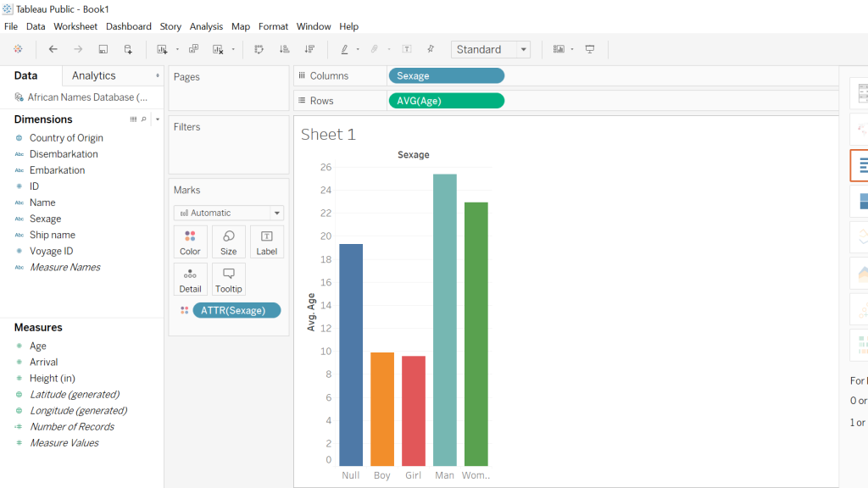Click the ATTR(Sexage) pill in Marks
The image size is (868, 488).
click(236, 310)
